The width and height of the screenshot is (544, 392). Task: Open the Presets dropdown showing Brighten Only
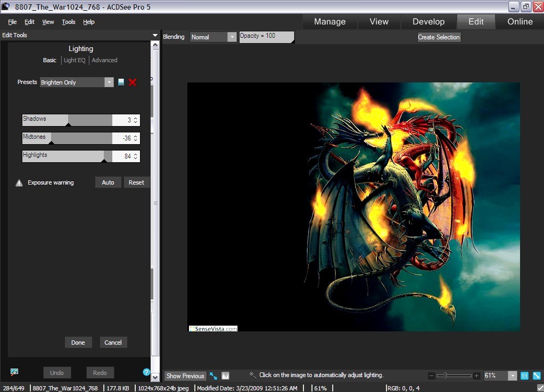109,82
